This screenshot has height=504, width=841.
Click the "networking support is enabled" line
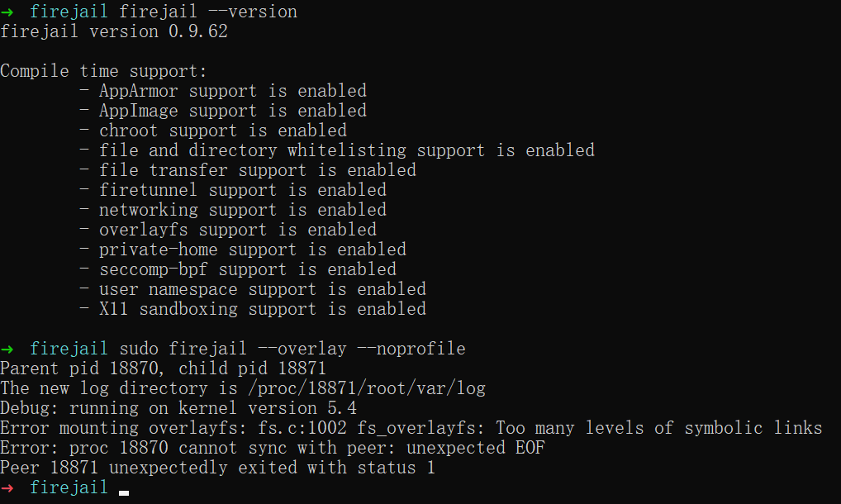click(241, 210)
